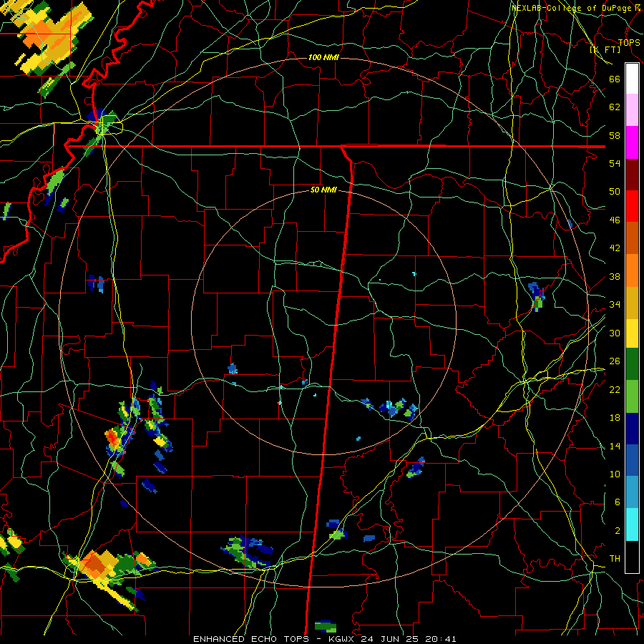
Task: Click the black TH swatch at the legend bottom
Action: tap(632, 557)
